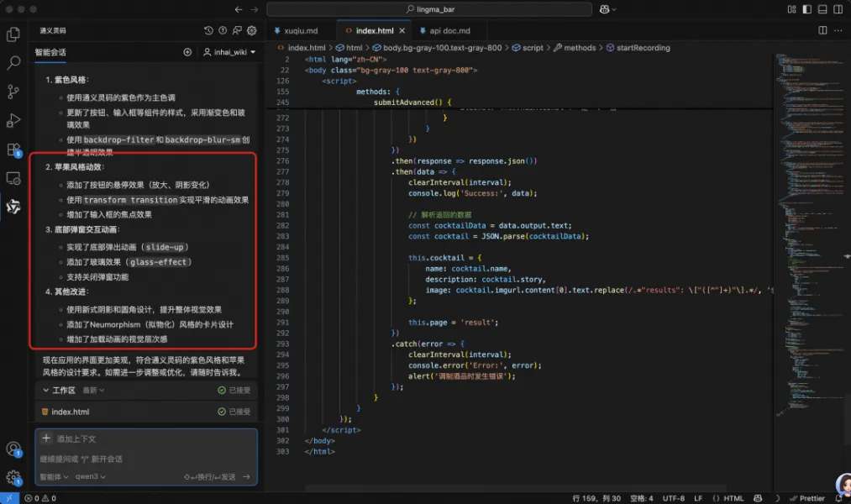Open the Extensions view
The image size is (851, 504).
[x=13, y=150]
